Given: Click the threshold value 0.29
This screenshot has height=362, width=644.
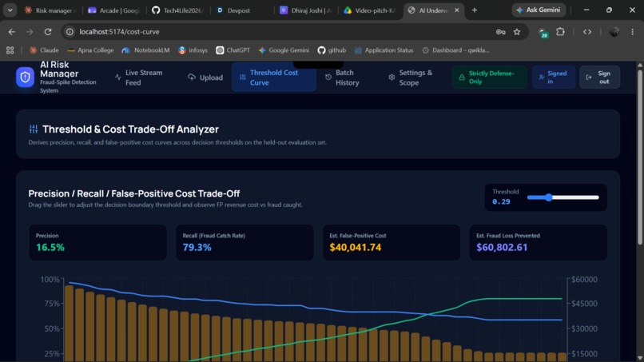Looking at the screenshot, I should (x=501, y=201).
